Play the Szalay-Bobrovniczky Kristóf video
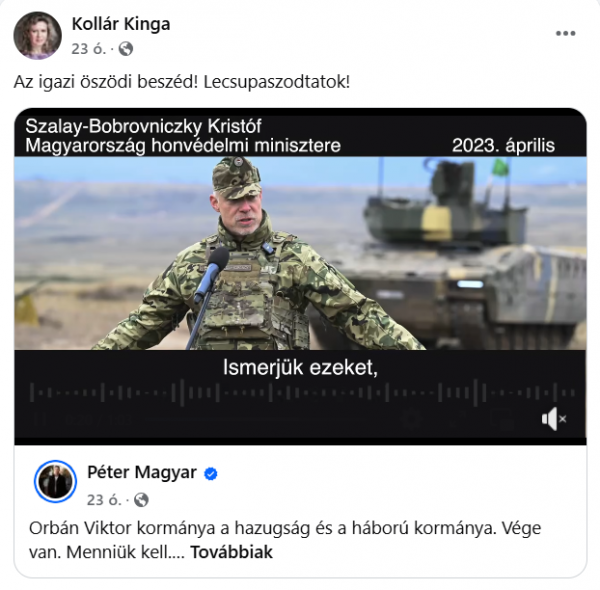600x590 pixels. (300, 253)
